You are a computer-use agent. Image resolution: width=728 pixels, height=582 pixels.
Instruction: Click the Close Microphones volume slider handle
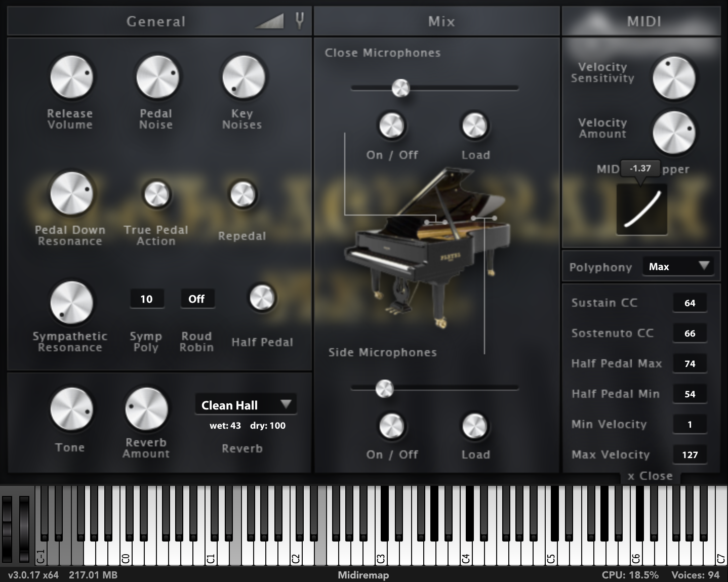click(400, 88)
